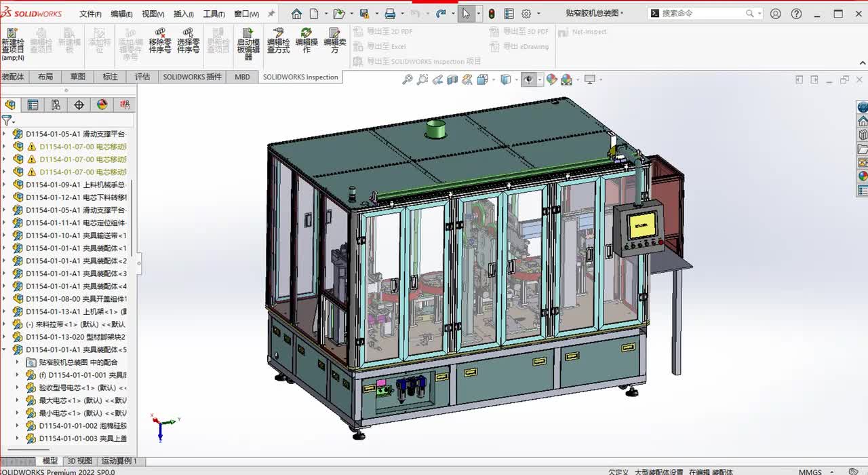Click the 编辑操作 button
The image size is (868, 475).
[x=307, y=41]
